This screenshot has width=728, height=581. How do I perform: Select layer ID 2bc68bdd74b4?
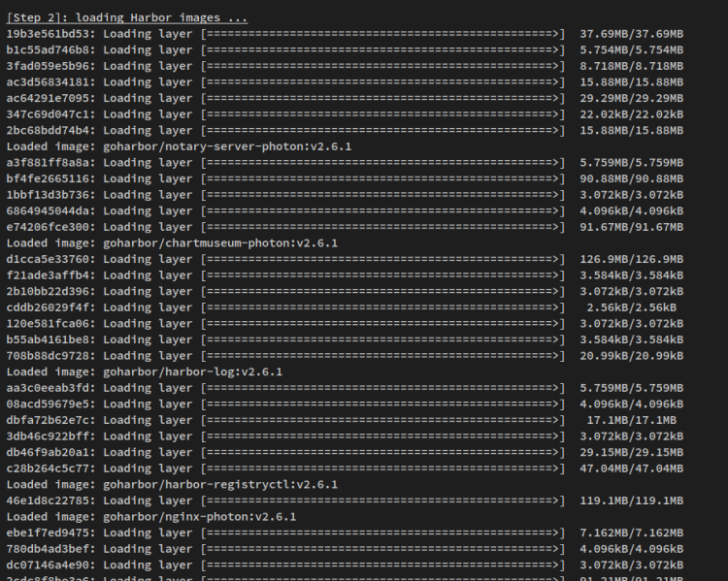pyautogui.click(x=48, y=130)
